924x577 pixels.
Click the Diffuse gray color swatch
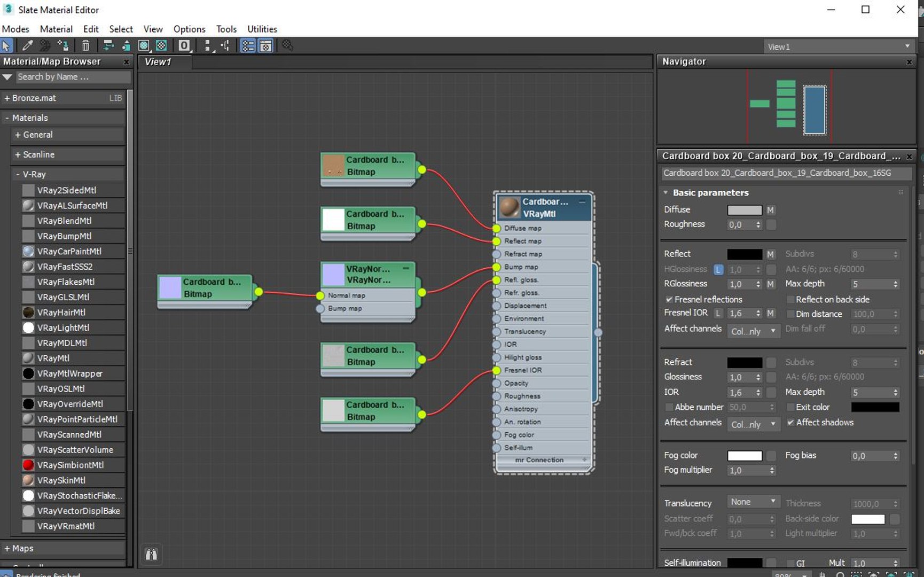coord(745,210)
